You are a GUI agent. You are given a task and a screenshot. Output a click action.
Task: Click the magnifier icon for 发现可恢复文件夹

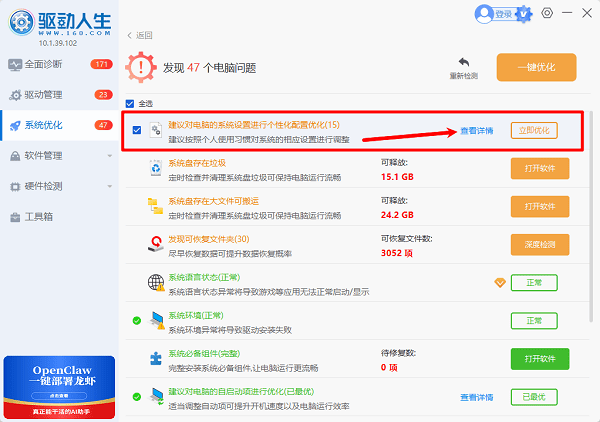pyautogui.click(x=155, y=244)
